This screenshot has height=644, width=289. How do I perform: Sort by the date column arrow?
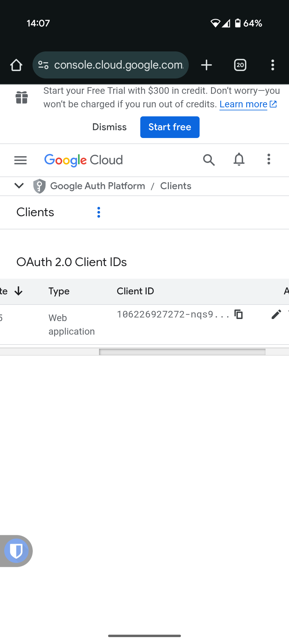coord(18,291)
